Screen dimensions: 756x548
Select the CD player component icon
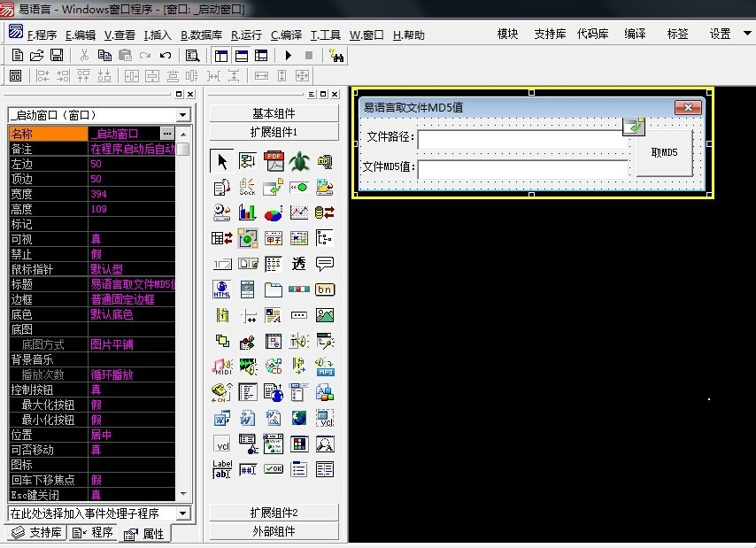[x=274, y=367]
